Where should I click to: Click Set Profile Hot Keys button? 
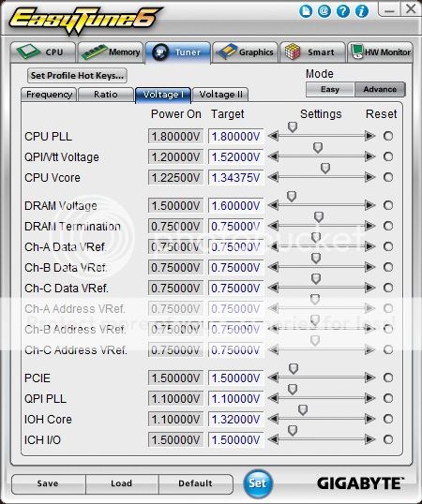pos(77,76)
